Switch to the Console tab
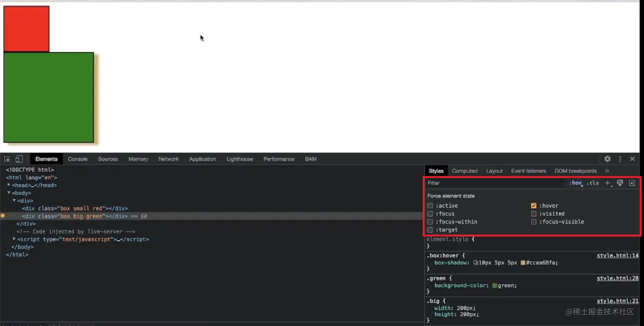644x326 pixels. [78, 159]
